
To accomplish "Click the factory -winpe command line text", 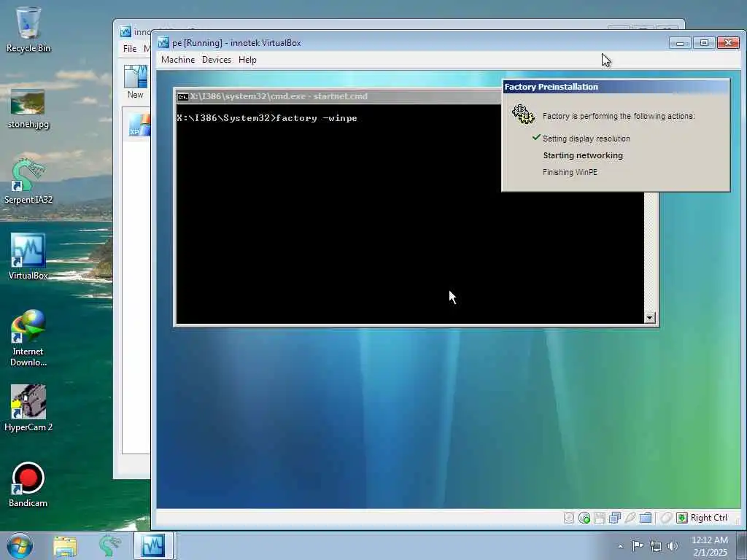I will point(316,118).
